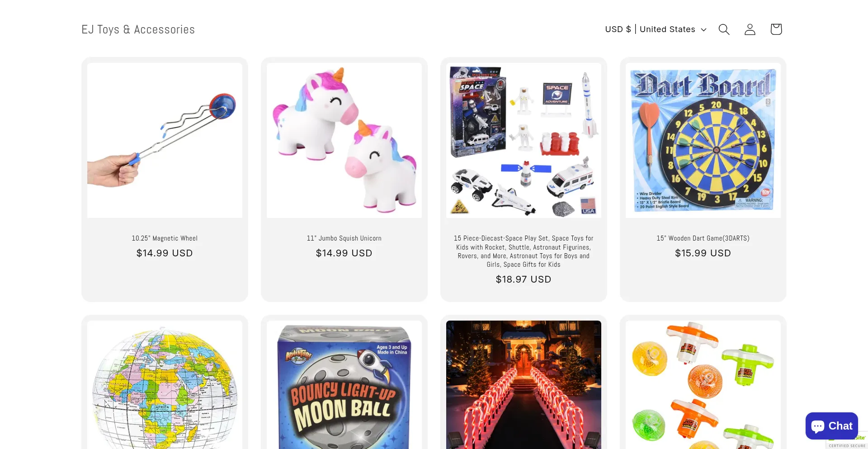View the space play set product image

click(x=524, y=140)
